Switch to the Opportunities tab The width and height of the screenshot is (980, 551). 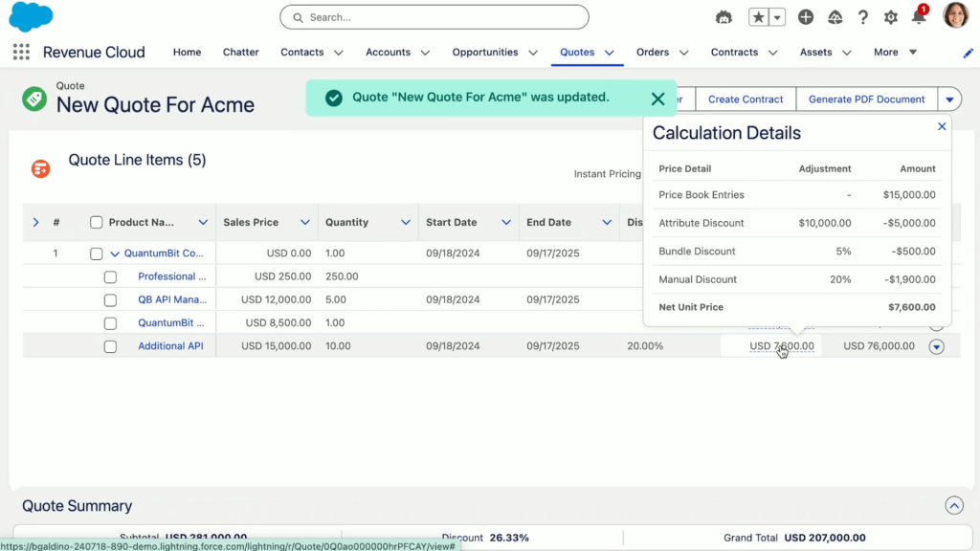click(x=486, y=52)
